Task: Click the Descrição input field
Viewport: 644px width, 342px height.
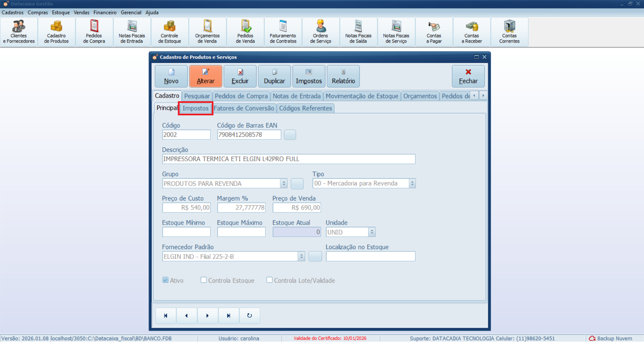Action: tap(289, 159)
